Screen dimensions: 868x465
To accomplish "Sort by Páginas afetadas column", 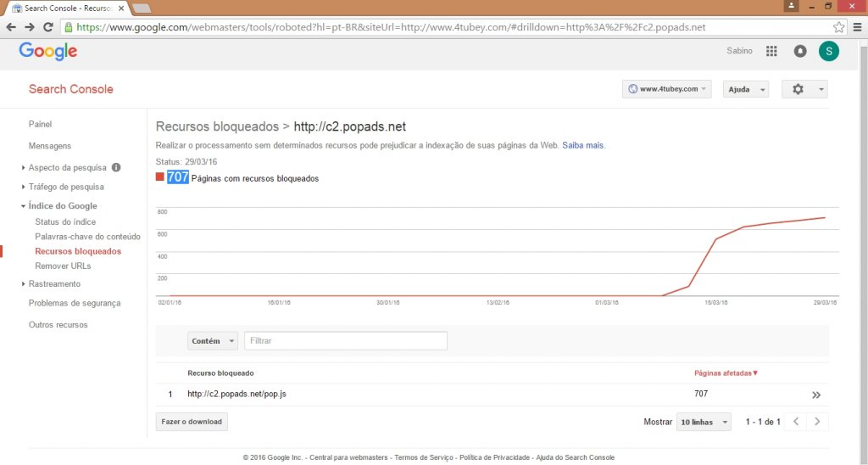I will pos(726,373).
